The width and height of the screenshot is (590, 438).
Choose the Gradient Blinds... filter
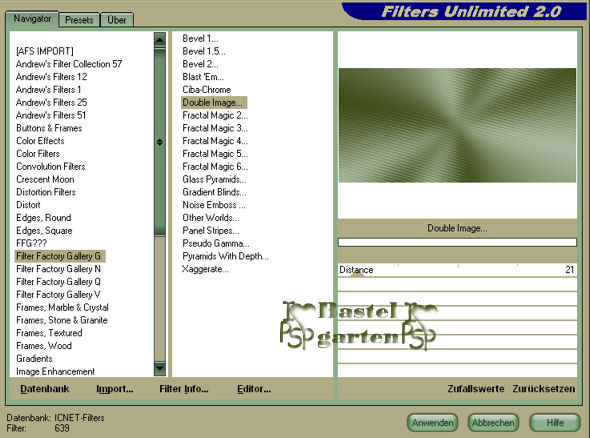click(x=214, y=192)
